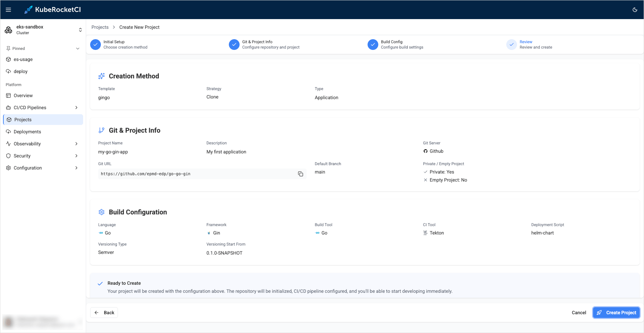Click the Create Project button
This screenshot has height=333, width=644.
(616, 313)
